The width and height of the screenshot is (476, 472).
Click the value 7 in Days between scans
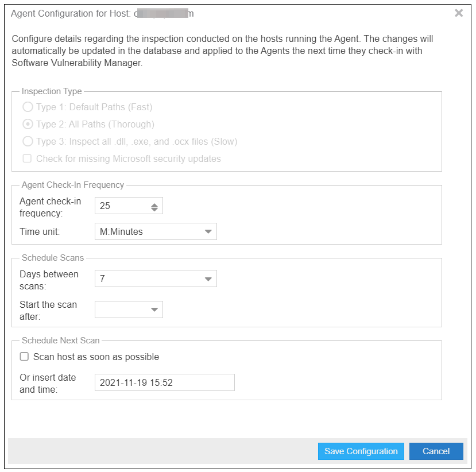103,279
